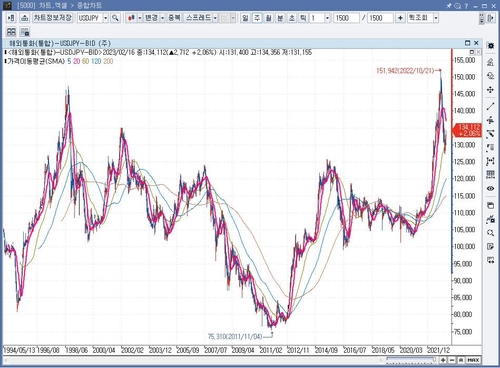Focus the USDJPY symbol input field

tap(90, 18)
